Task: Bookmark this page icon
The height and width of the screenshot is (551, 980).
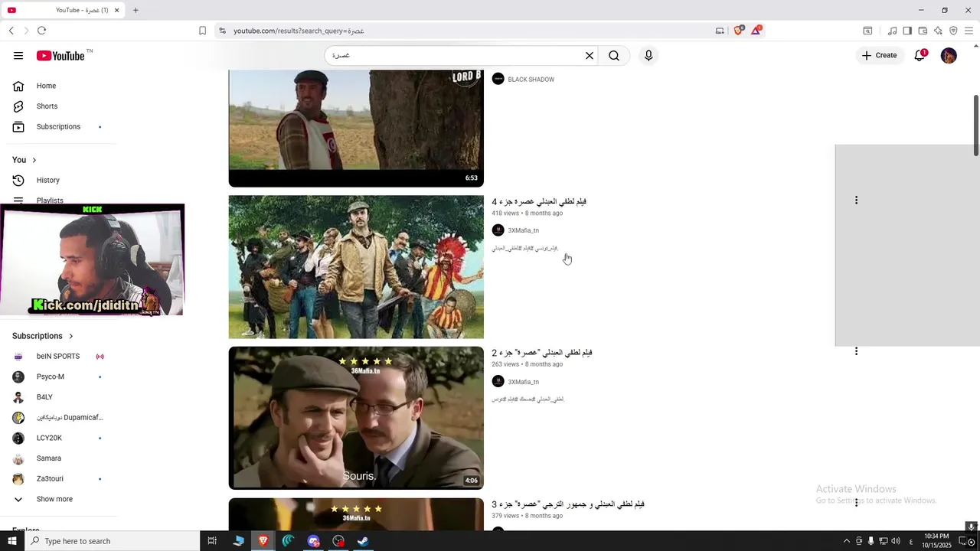Action: [202, 31]
